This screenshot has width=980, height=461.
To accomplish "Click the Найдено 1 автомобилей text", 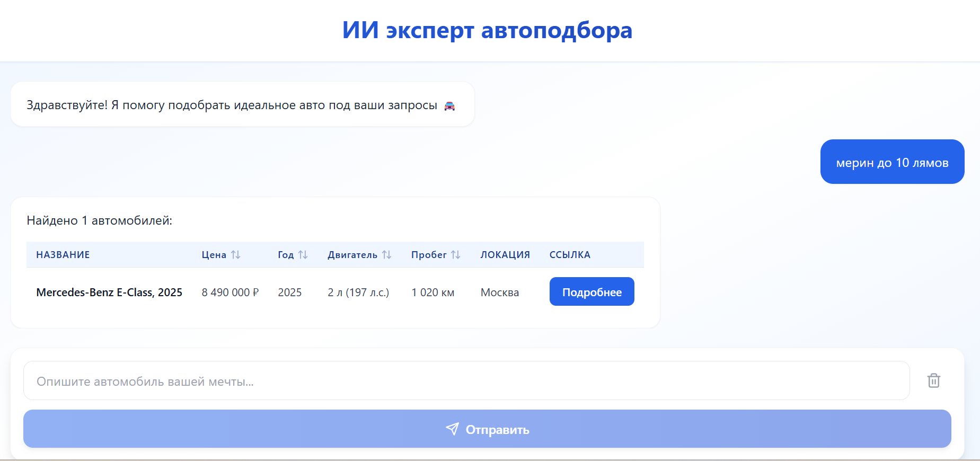I will click(100, 220).
